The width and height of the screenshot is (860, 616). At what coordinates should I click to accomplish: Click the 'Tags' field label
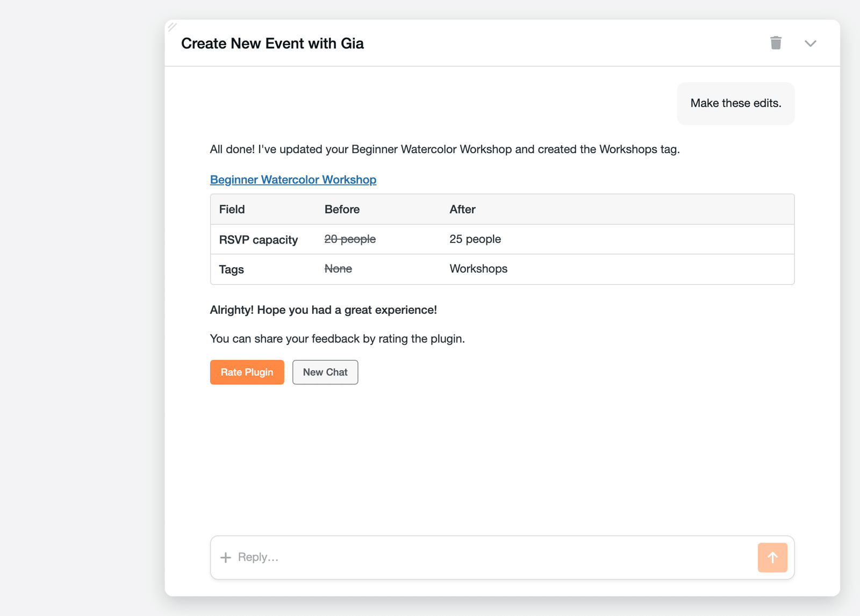coord(232,269)
